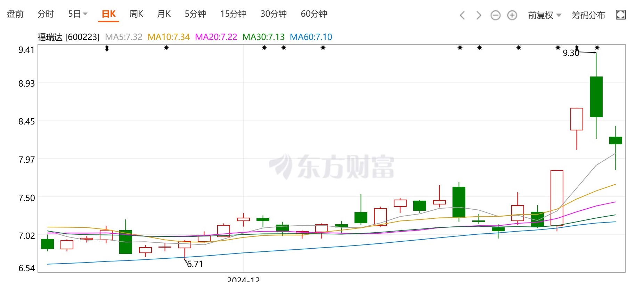
Task: Open the 前复权 adjustment dropdown
Action: click(x=545, y=15)
